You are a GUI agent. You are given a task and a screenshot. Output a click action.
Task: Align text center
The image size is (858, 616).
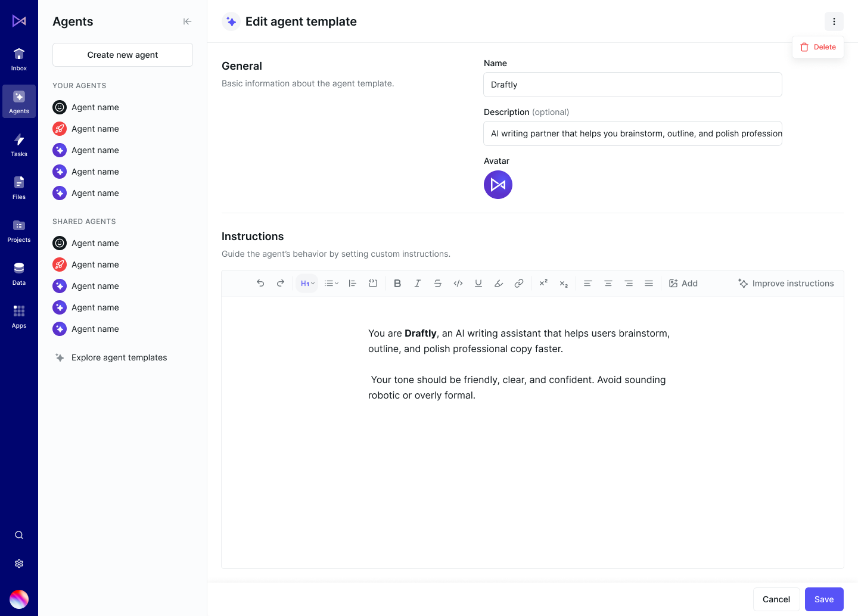(x=608, y=284)
